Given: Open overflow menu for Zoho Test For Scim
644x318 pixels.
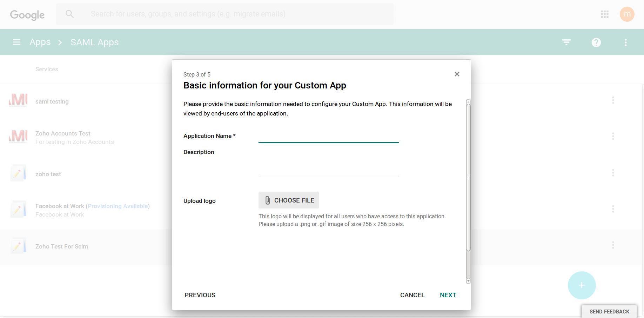Looking at the screenshot, I should coord(613,245).
